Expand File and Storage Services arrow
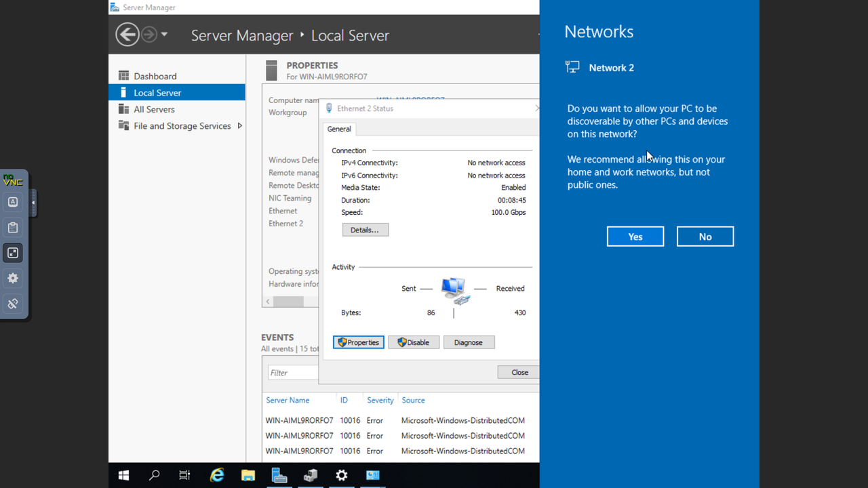This screenshot has height=488, width=868. click(239, 125)
